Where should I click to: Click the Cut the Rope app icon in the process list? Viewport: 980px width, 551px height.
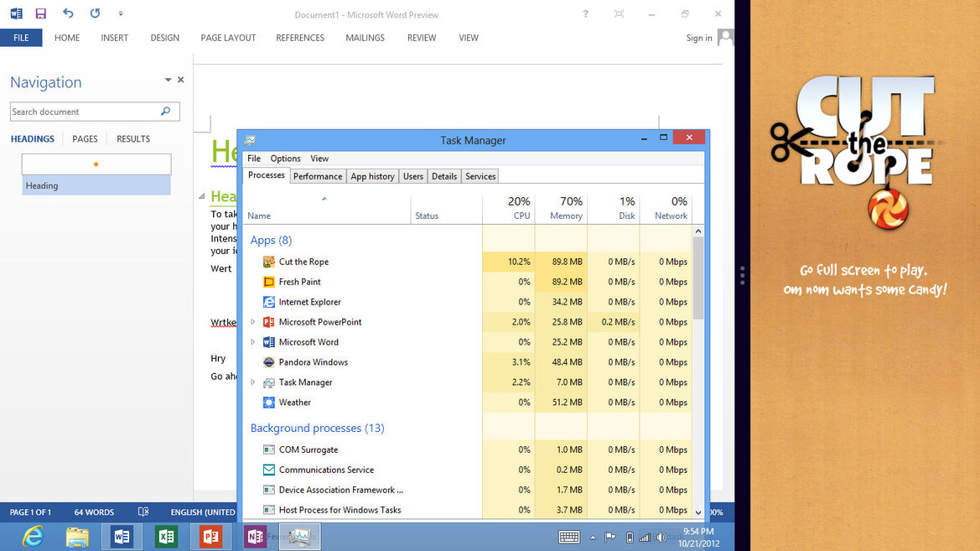(x=269, y=262)
